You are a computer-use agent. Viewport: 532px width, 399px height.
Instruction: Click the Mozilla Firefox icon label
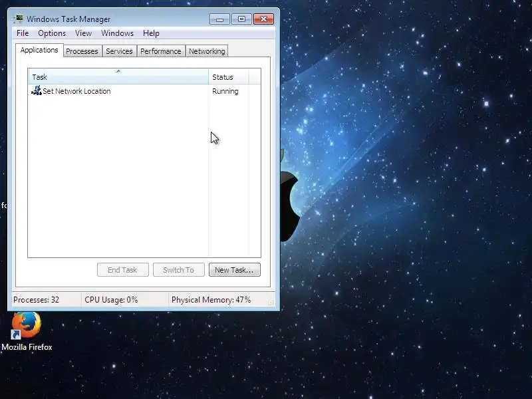pos(27,347)
